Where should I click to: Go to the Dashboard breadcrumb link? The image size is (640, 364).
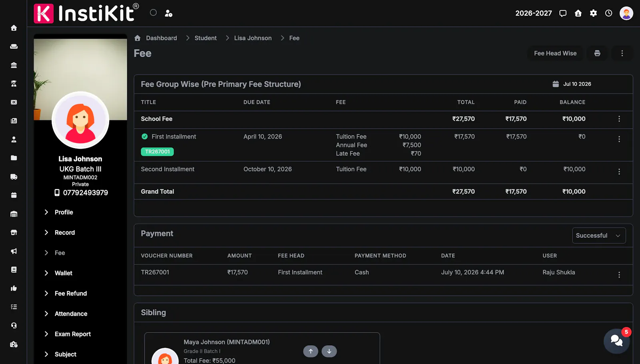click(x=161, y=38)
